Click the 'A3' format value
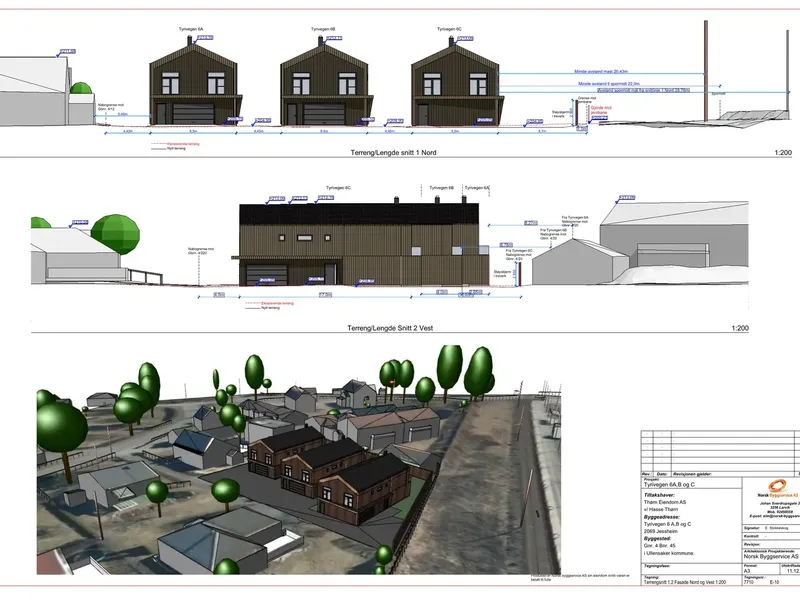 747,571
